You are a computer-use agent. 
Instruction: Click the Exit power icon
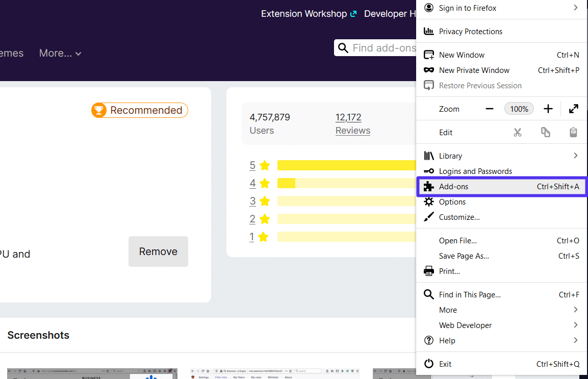click(x=428, y=363)
